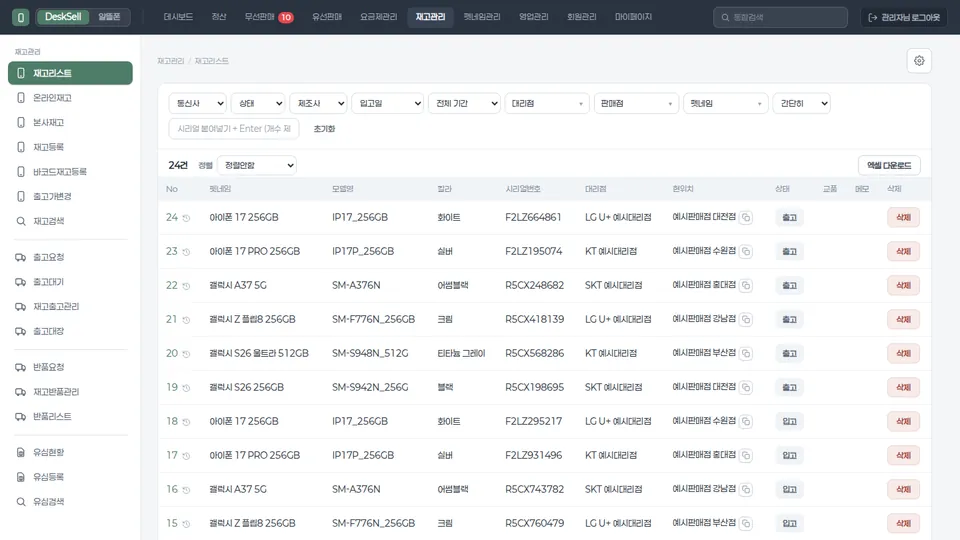960x540 pixels.
Task: Click the magnifier icon in the top search box
Action: [725, 18]
